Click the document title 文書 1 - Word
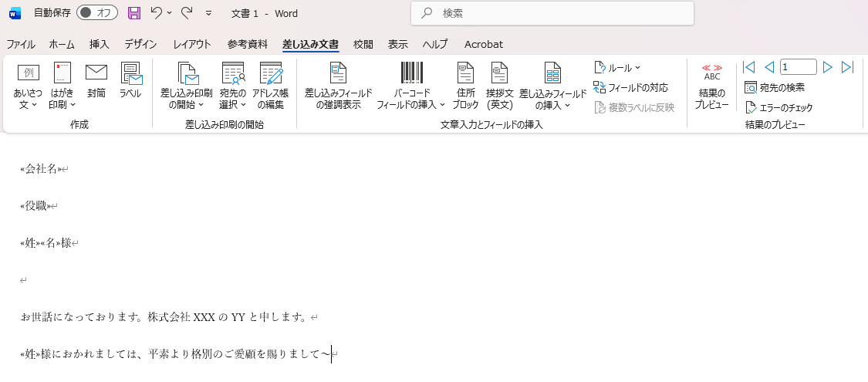Screen dimensions: 868x382 pyautogui.click(x=265, y=13)
